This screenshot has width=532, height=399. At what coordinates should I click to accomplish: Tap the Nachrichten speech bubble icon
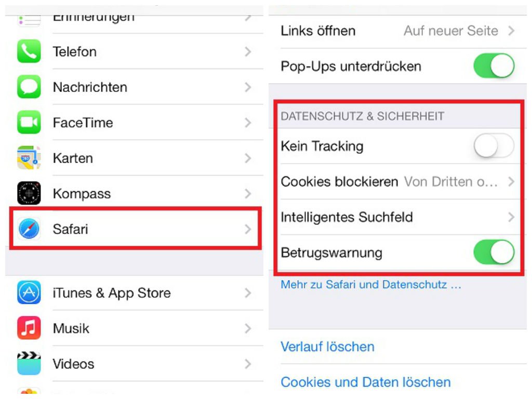(x=29, y=87)
